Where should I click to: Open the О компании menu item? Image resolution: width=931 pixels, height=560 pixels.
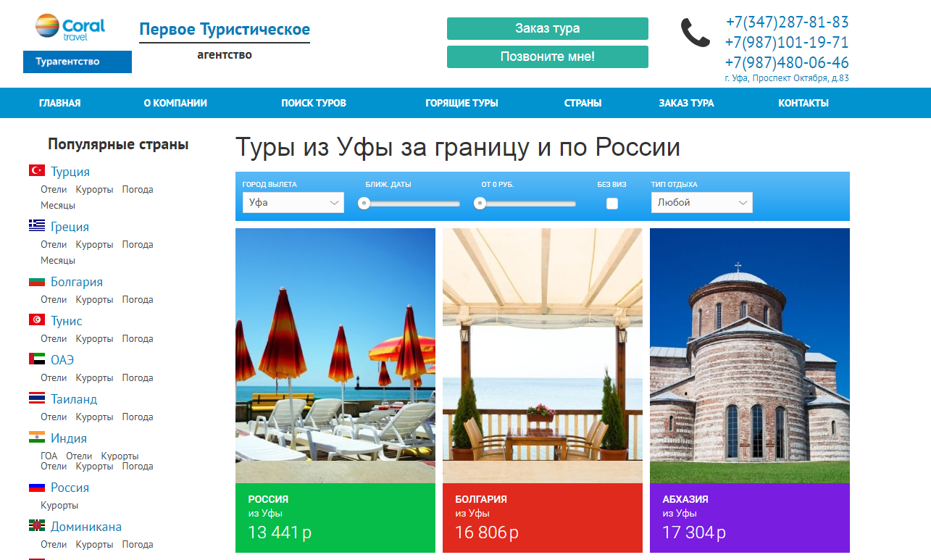coord(175,103)
